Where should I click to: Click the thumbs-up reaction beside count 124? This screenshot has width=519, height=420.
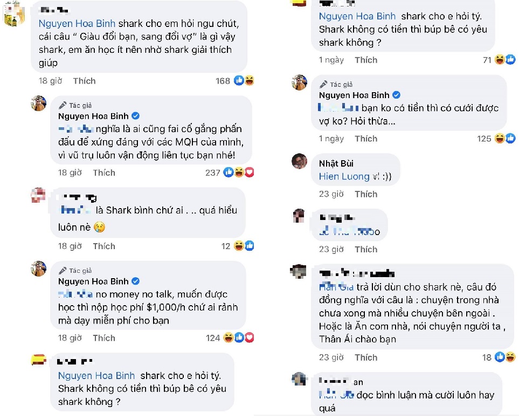(239, 338)
